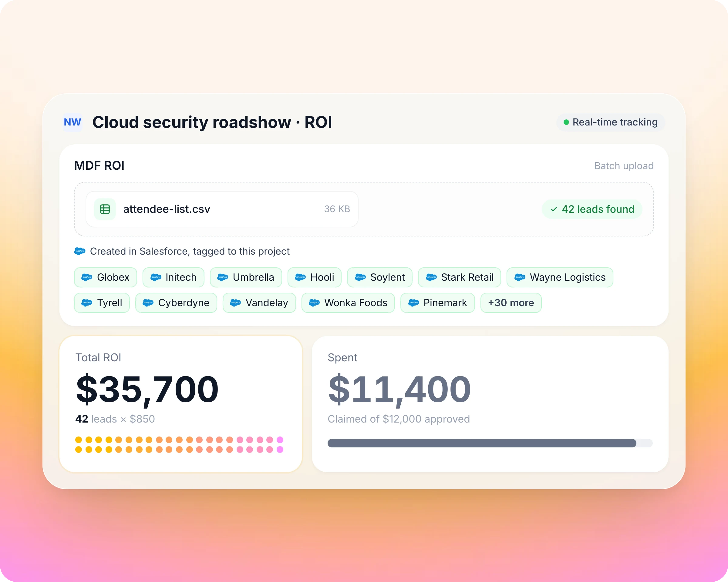Select the Pinemark lead chip label
The height and width of the screenshot is (582, 728).
coord(445,303)
